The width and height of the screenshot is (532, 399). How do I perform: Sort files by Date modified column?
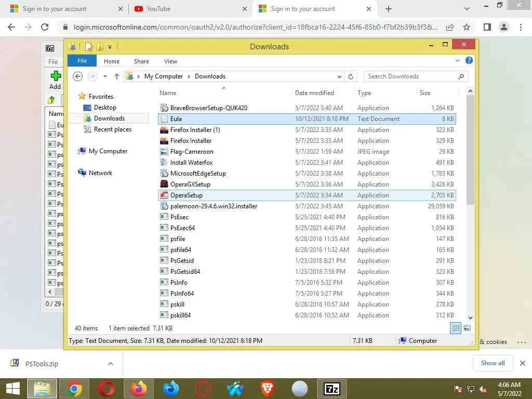322,92
